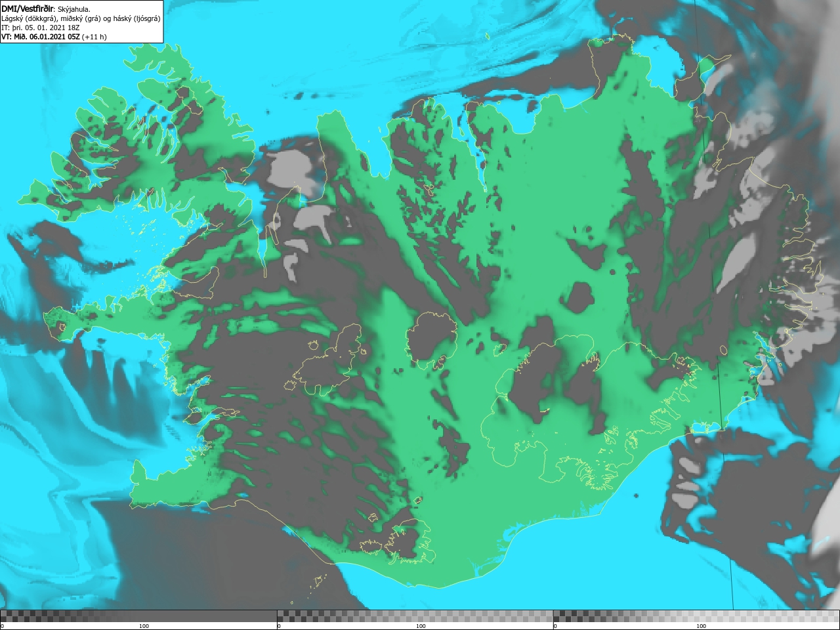
Task: Click the light gray high-cloud color scale bar
Action: 696,616
